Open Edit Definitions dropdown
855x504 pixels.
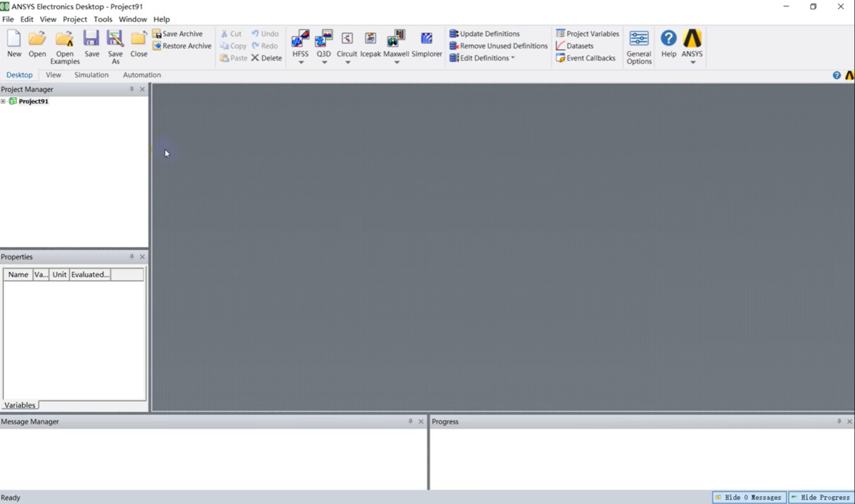[482, 58]
